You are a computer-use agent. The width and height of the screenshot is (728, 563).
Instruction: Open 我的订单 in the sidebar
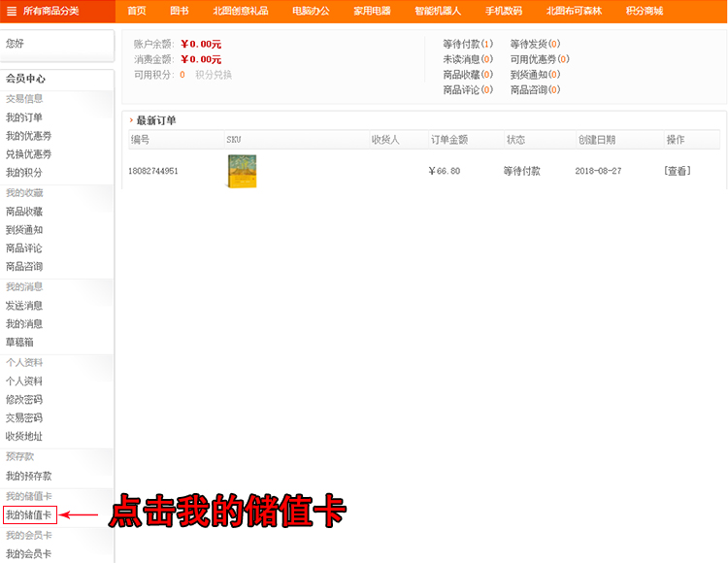click(x=24, y=117)
